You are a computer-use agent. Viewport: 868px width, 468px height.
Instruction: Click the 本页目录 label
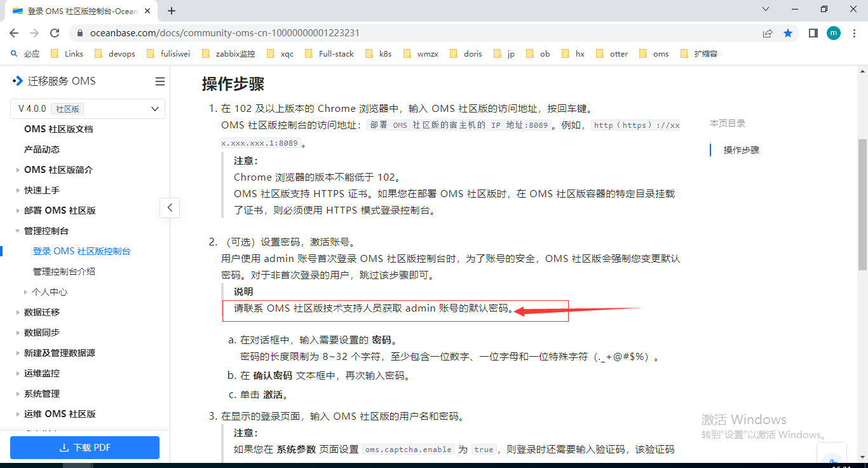click(x=728, y=123)
